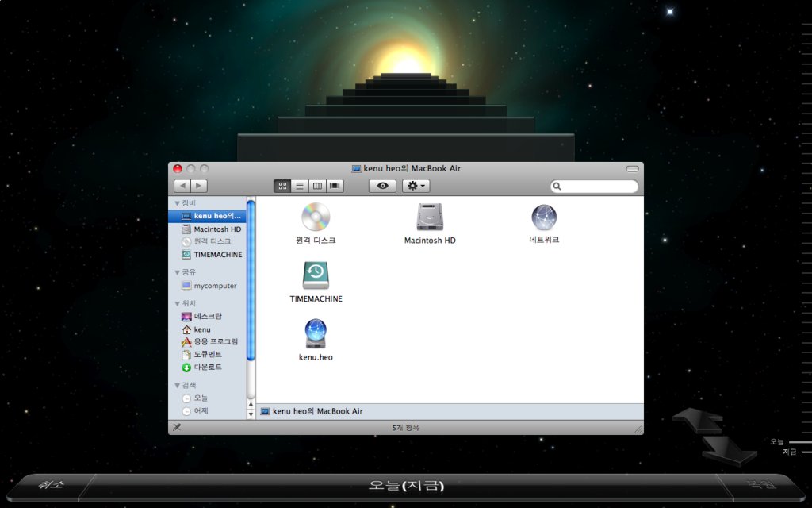Screen dimensions: 812x508
Task: Switch to list view
Action: point(300,186)
